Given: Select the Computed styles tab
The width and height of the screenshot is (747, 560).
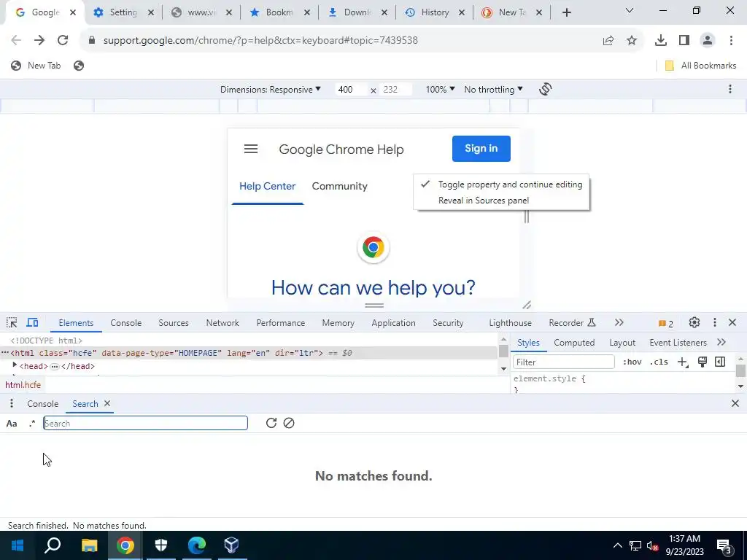Looking at the screenshot, I should (x=574, y=343).
